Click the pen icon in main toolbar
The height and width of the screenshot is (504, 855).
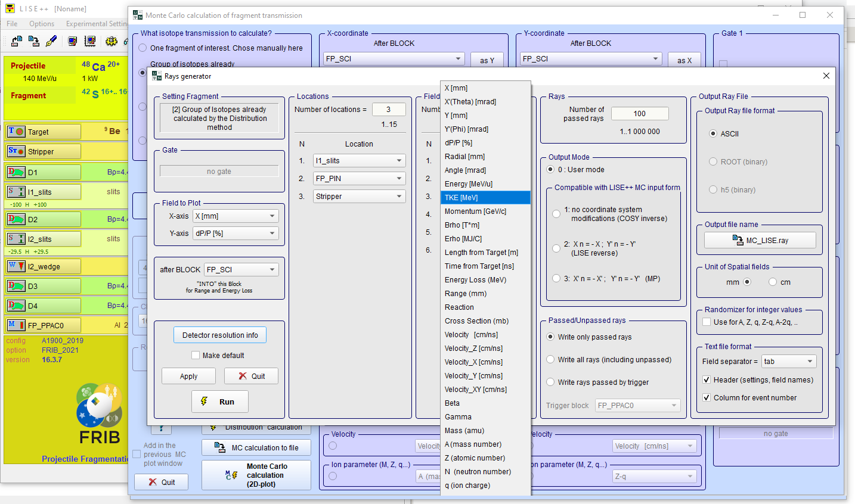[x=51, y=41]
